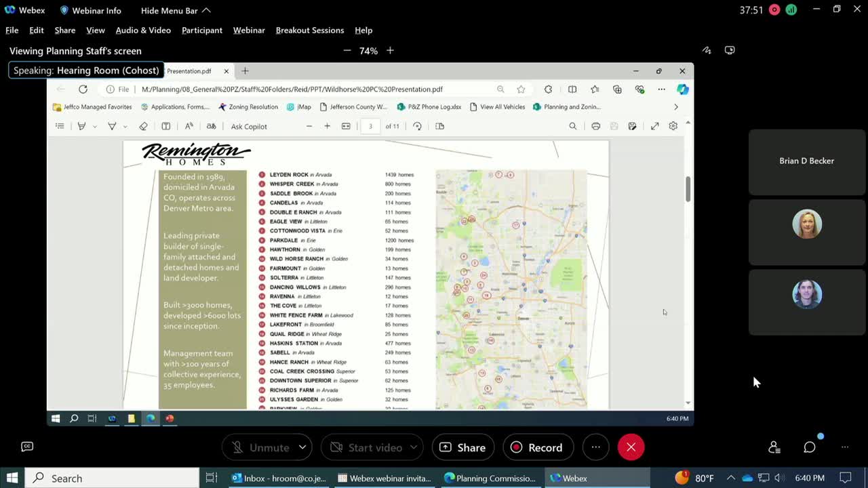Click the PDF zoom out minus button
Screen dimensions: 868x488
click(x=309, y=126)
